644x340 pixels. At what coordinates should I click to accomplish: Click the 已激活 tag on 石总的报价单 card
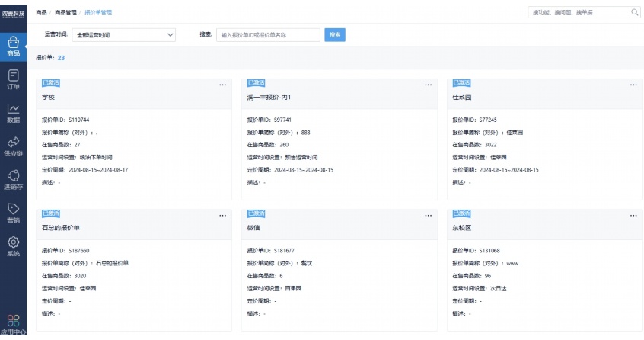pyautogui.click(x=51, y=213)
